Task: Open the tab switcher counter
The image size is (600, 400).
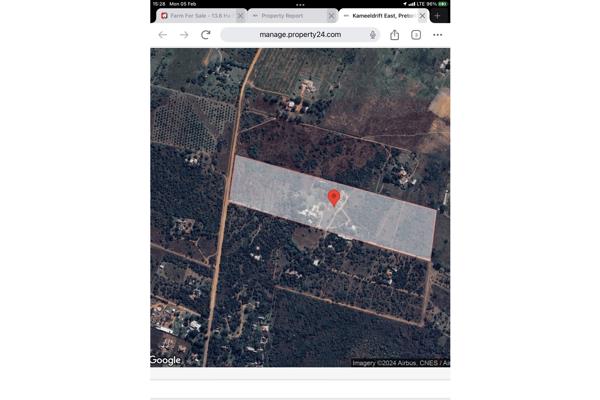Action: coord(416,35)
